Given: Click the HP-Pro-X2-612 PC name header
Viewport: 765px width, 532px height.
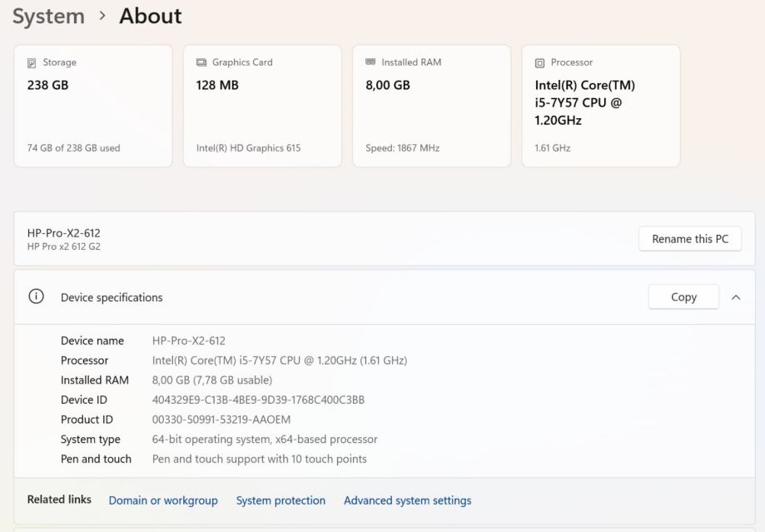Looking at the screenshot, I should pyautogui.click(x=64, y=233).
